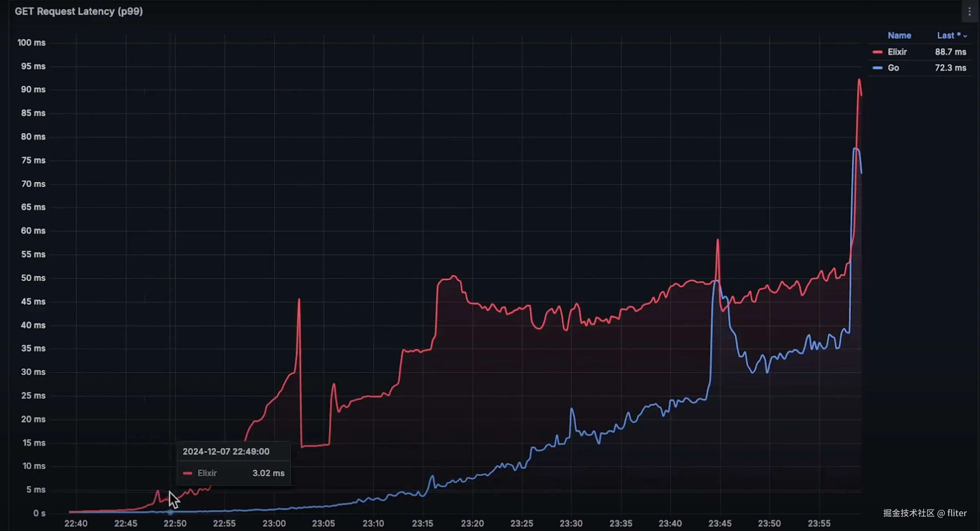Viewport: 980px width, 531px height.
Task: Click the 50 ms label on the y-axis
Action: [33, 278]
